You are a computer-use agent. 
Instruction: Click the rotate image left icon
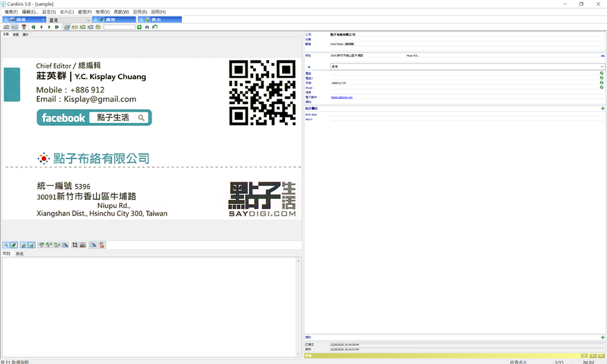pos(41,245)
